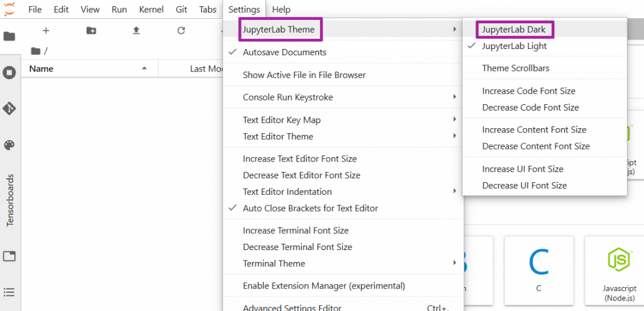Open the Kernel menu

[x=151, y=9]
